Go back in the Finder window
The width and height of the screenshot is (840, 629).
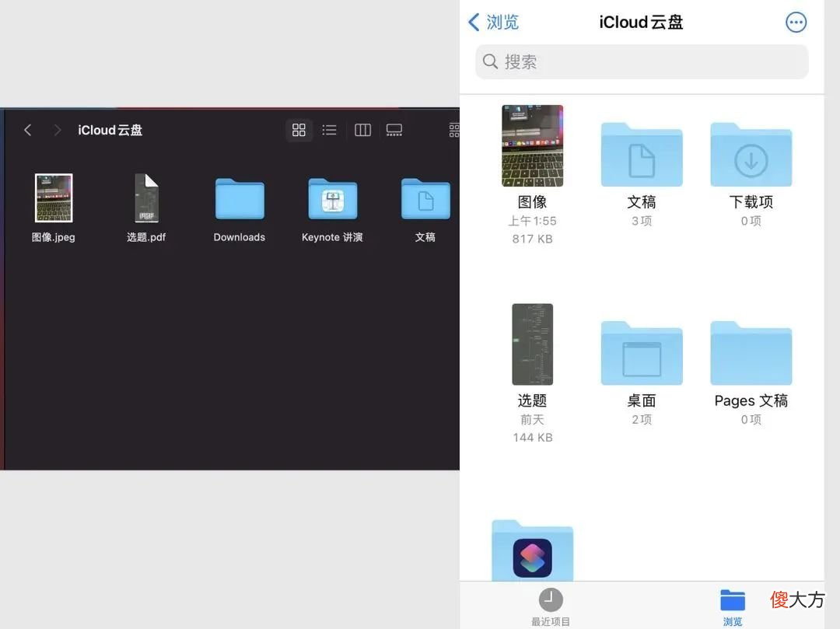28,130
